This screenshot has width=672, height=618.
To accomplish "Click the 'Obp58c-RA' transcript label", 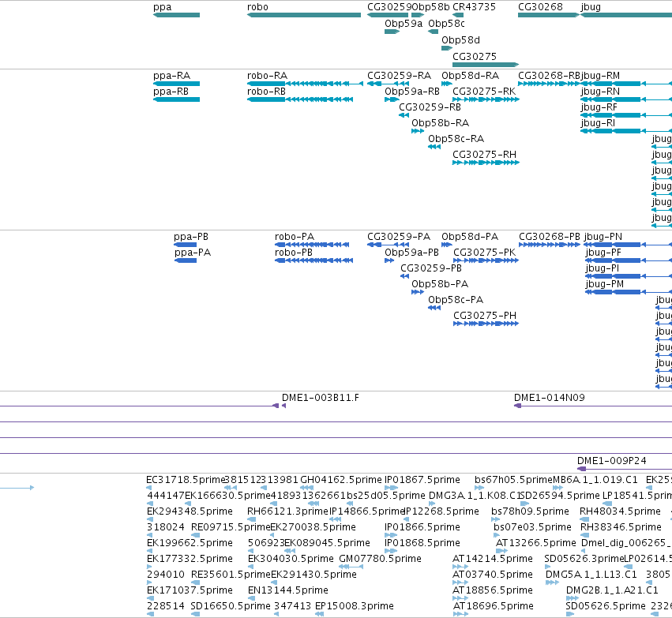I will pyautogui.click(x=456, y=139).
